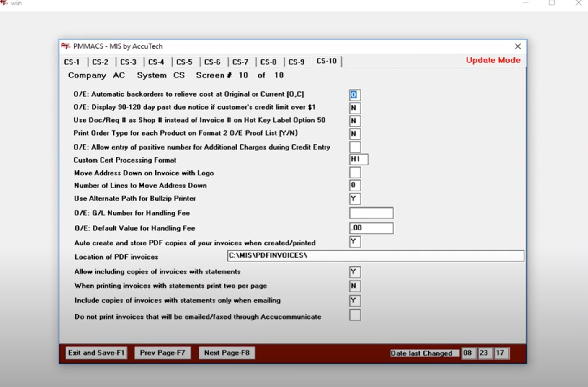Screen dimensions: 588x387
Task: Click the invoices only when emailing field
Action: [x=355, y=301]
